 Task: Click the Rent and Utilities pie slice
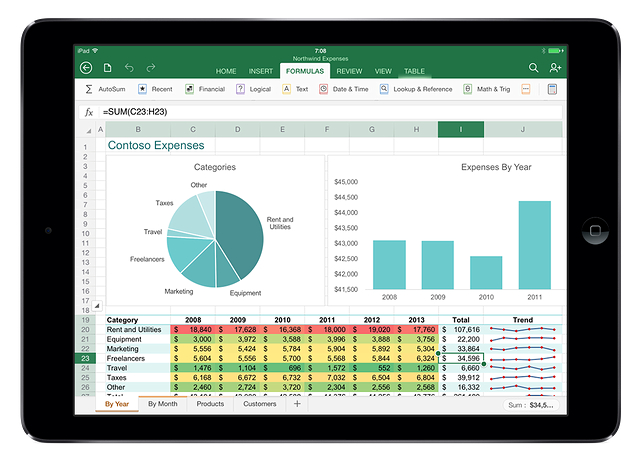(x=241, y=233)
